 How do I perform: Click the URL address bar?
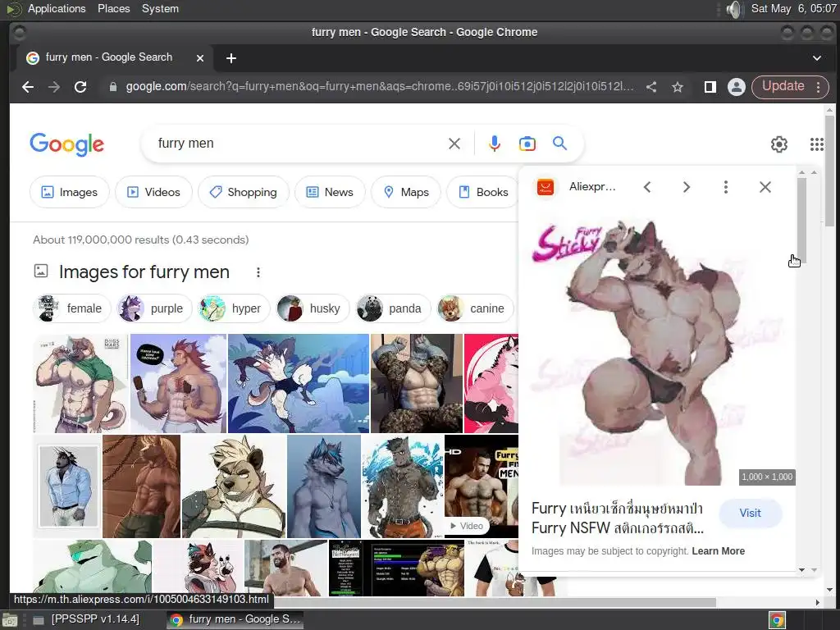point(379,87)
